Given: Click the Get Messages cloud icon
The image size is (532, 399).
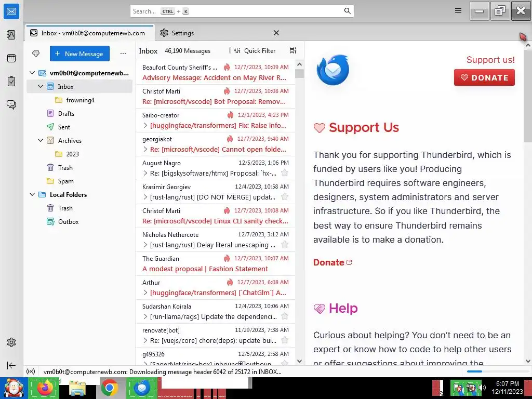Looking at the screenshot, I should [36, 54].
